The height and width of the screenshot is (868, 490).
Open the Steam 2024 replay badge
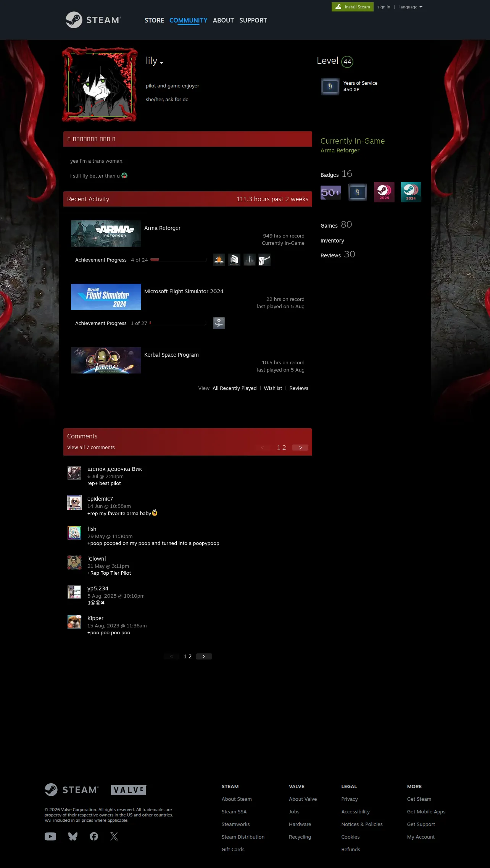[x=411, y=192]
